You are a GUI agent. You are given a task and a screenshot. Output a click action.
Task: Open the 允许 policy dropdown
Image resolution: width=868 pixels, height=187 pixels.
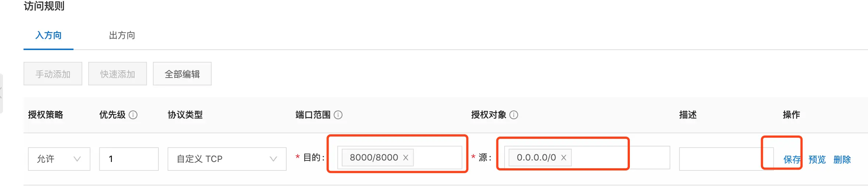point(59,159)
